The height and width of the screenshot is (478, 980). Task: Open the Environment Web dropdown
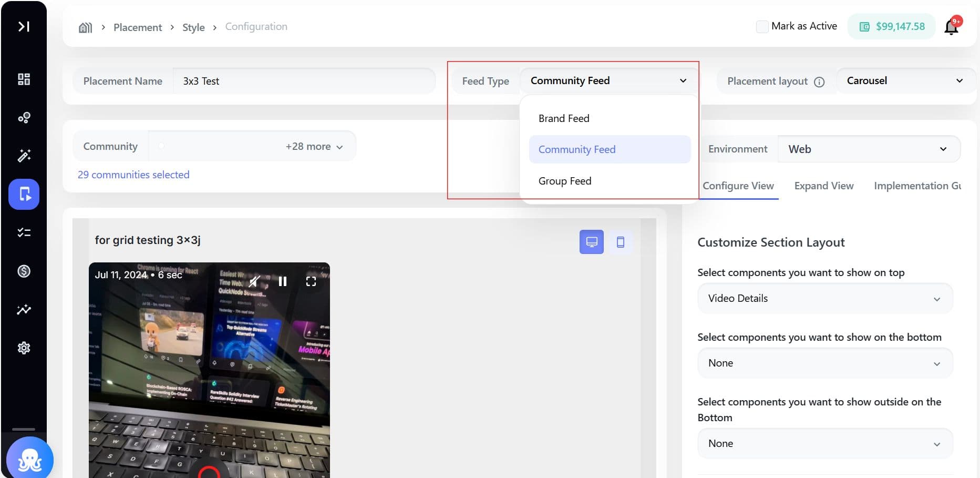(869, 149)
